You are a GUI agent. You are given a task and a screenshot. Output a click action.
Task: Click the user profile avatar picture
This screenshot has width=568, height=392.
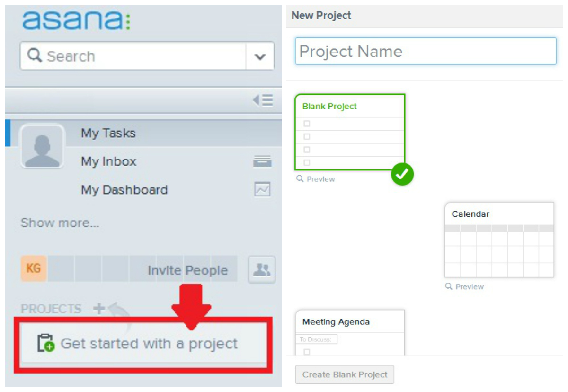(42, 146)
